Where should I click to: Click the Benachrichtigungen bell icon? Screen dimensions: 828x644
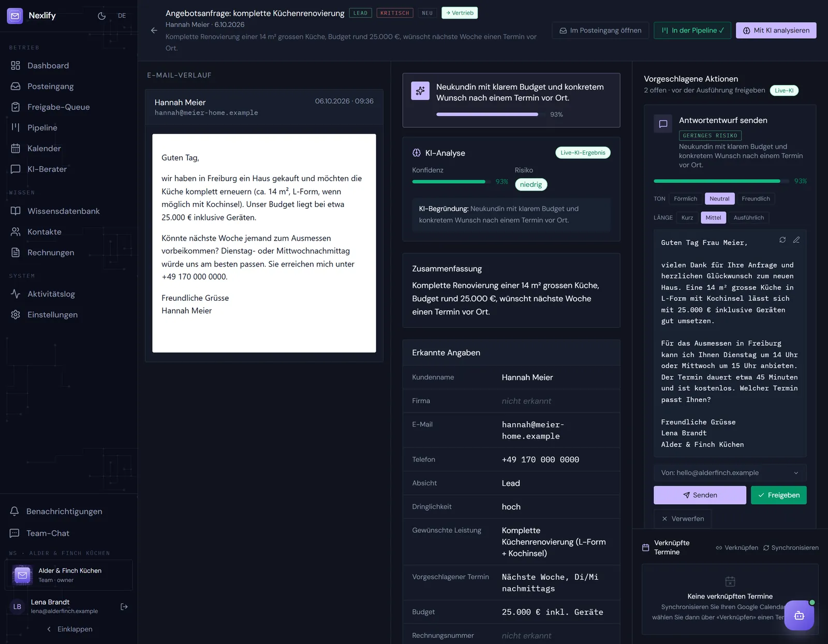(x=14, y=511)
